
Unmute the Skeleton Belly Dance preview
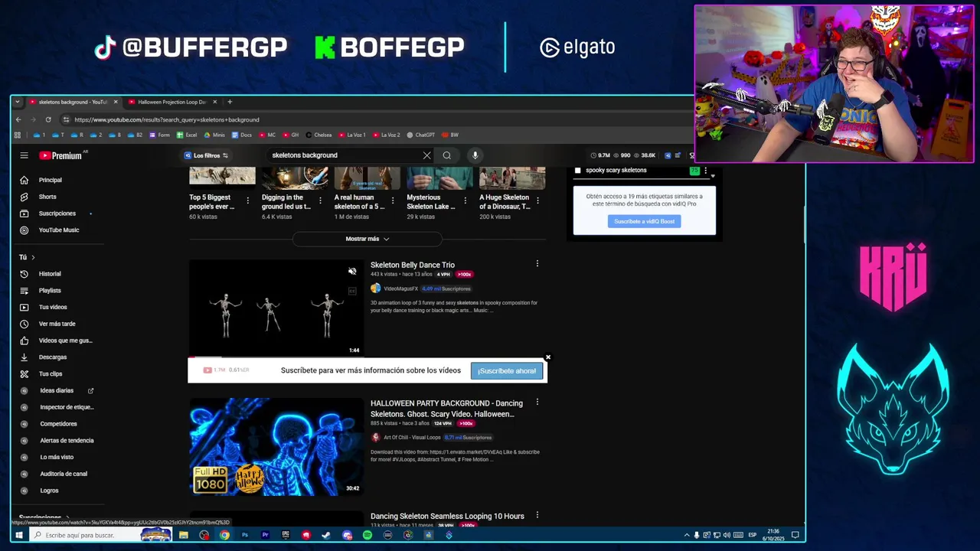click(352, 272)
